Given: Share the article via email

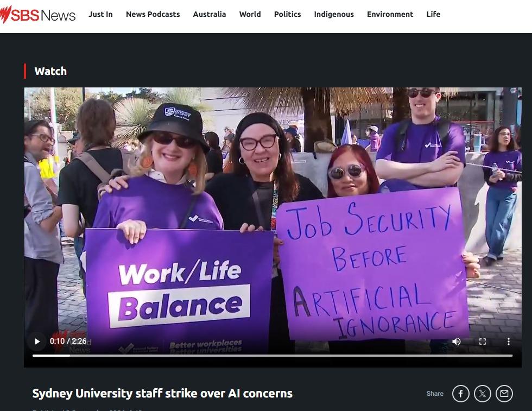Looking at the screenshot, I should point(504,394).
